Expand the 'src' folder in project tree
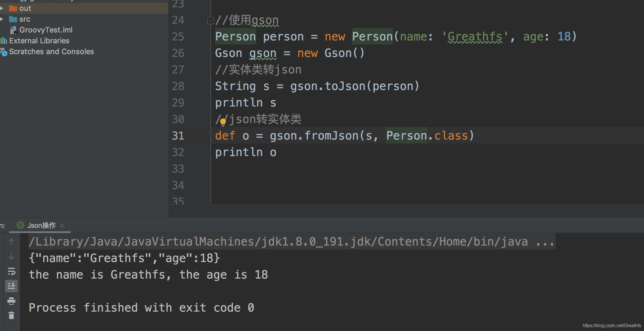This screenshot has width=644, height=331. (x=3, y=19)
